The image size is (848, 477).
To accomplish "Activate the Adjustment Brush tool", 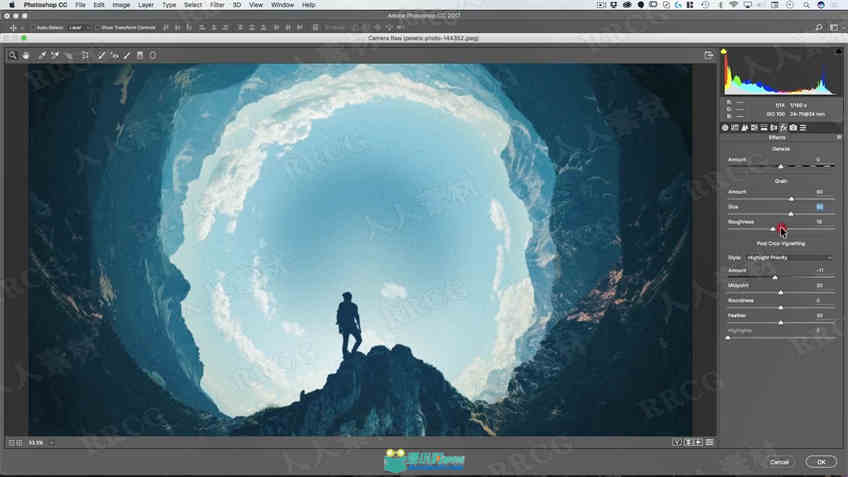I will coord(127,55).
